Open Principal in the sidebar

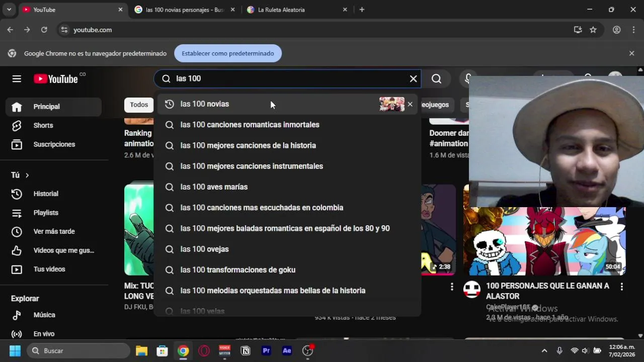(x=54, y=107)
